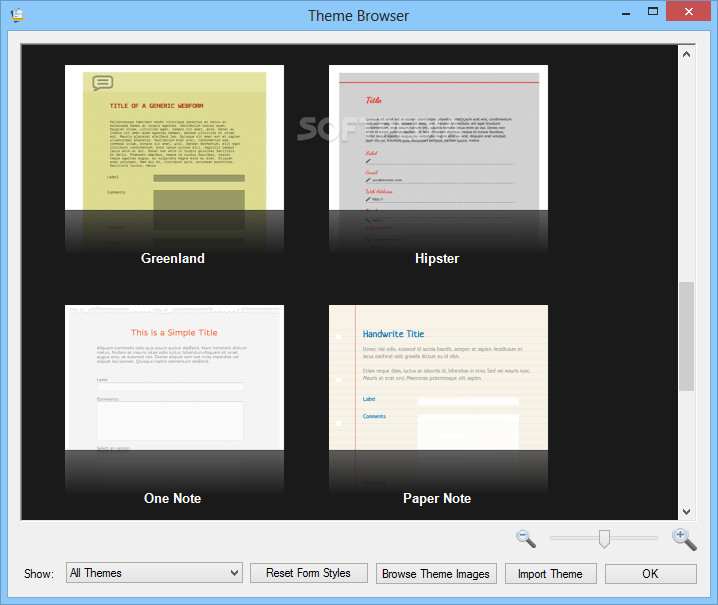Click the vertical scrollbar thumb
This screenshot has height=605, width=718.
tap(686, 336)
